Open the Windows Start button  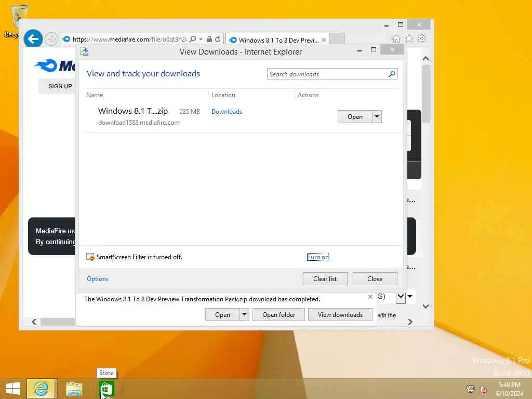[x=13, y=389]
